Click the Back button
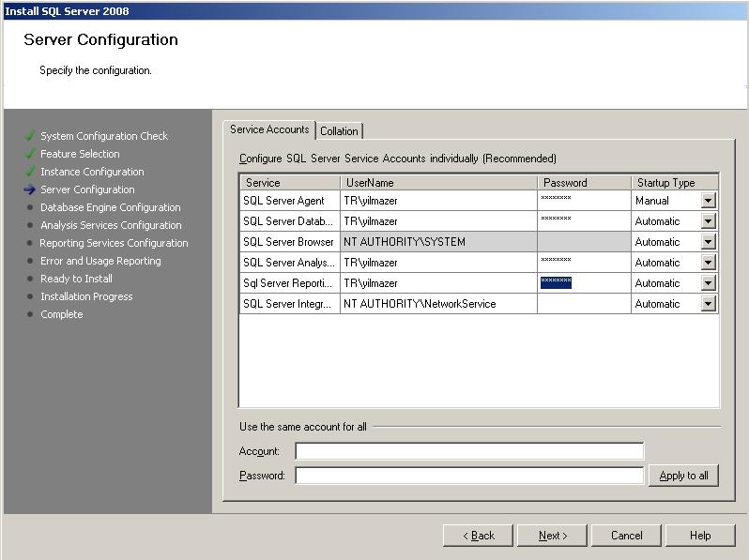Image resolution: width=749 pixels, height=560 pixels. pos(478,536)
